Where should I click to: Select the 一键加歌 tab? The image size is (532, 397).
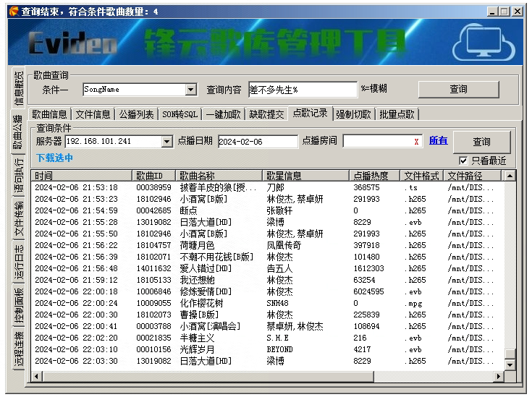click(223, 114)
